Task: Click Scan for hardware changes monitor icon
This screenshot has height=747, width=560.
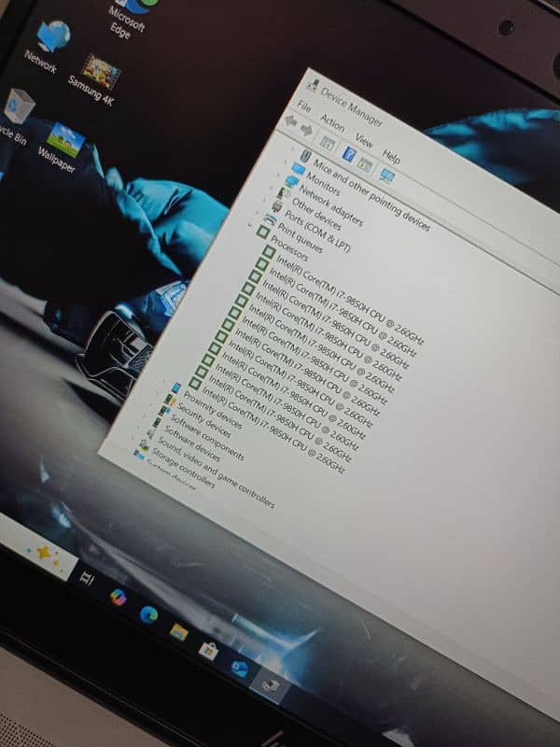Action: pos(387,176)
